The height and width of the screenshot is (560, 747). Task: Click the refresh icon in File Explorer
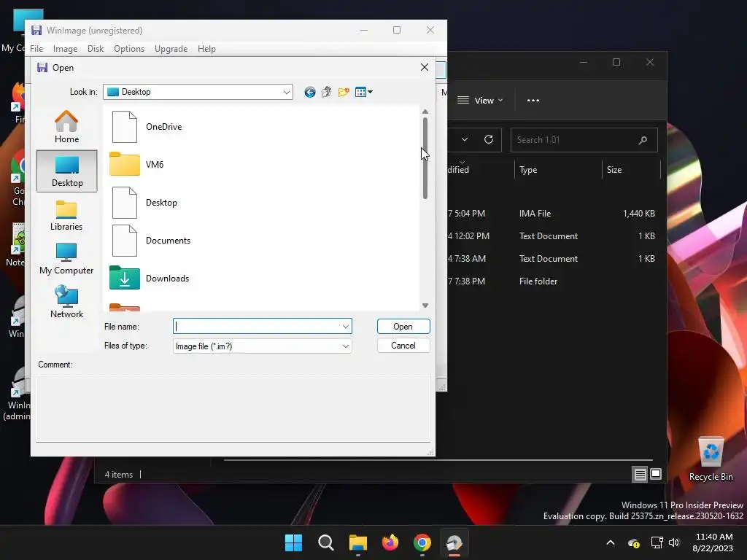[488, 139]
